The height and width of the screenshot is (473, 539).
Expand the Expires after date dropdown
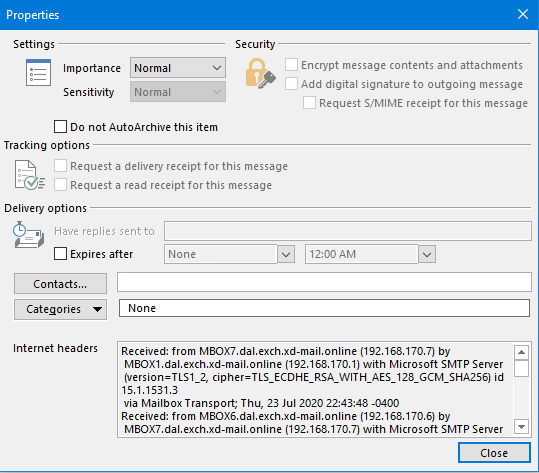tap(286, 254)
